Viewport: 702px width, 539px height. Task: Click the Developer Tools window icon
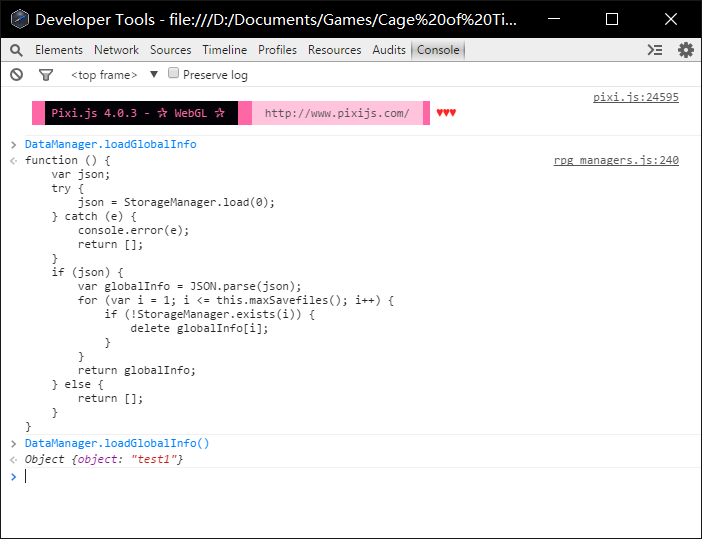tap(20, 19)
